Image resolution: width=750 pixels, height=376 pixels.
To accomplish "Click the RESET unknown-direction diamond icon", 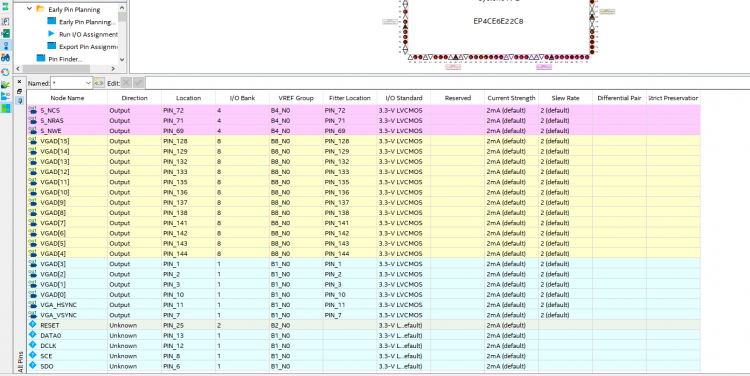I will pyautogui.click(x=33, y=324).
